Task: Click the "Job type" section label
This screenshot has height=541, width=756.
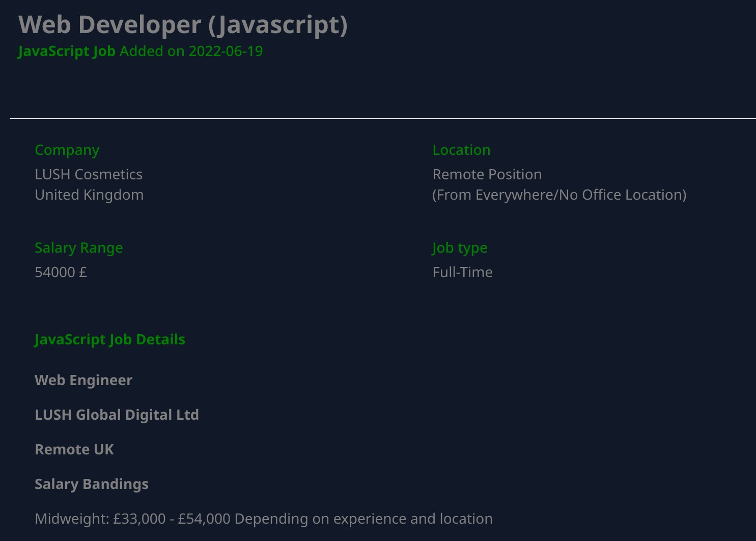Action: 460,248
